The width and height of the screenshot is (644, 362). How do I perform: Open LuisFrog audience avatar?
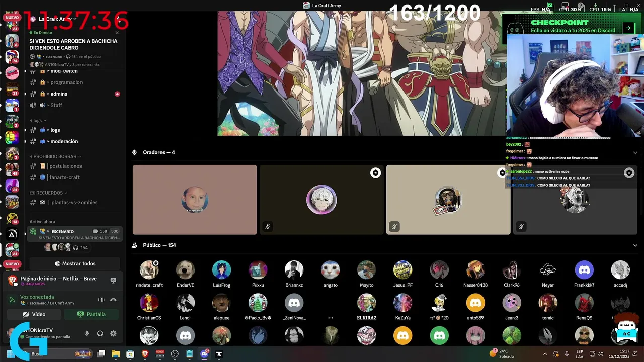(x=221, y=270)
